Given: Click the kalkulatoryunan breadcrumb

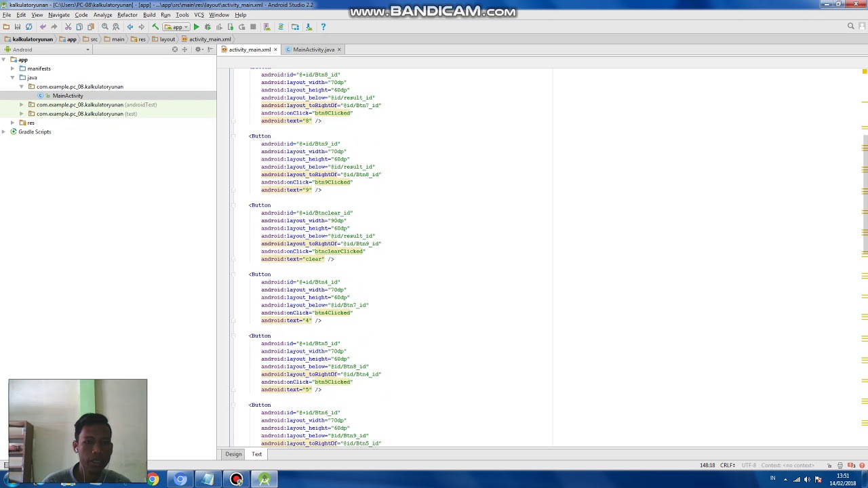Looking at the screenshot, I should coord(28,39).
